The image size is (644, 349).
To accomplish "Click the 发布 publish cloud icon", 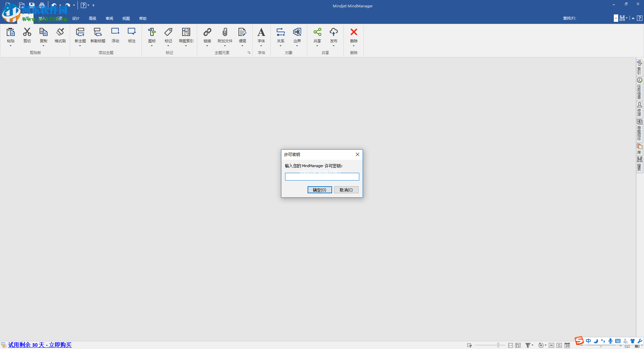I will coord(334,32).
